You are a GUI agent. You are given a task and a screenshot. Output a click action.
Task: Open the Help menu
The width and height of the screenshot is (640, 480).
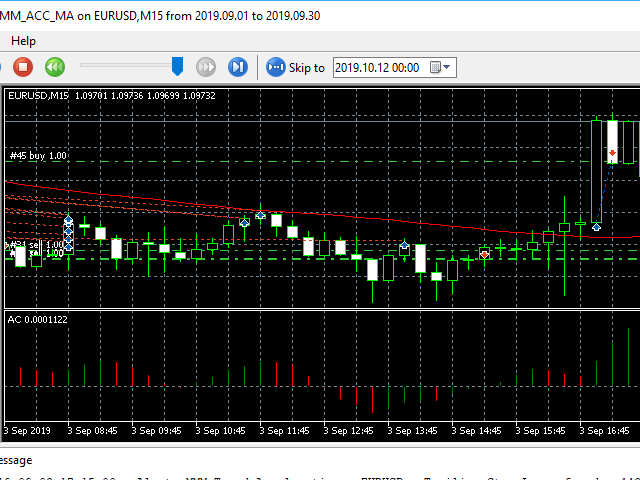23,41
